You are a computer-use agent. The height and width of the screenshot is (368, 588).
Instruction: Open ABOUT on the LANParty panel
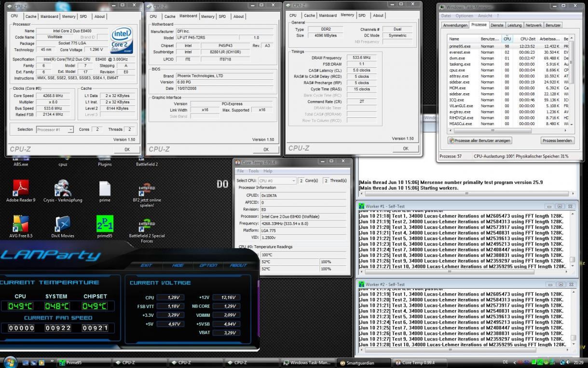(238, 265)
